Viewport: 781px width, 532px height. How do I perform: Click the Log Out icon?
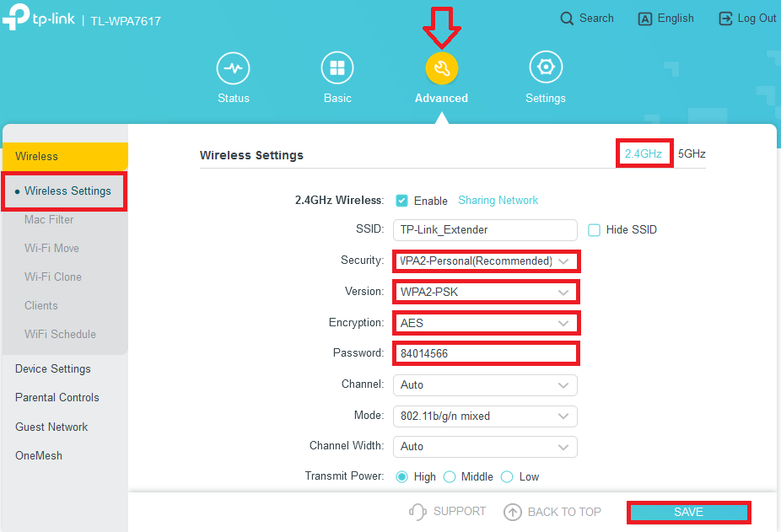(725, 19)
